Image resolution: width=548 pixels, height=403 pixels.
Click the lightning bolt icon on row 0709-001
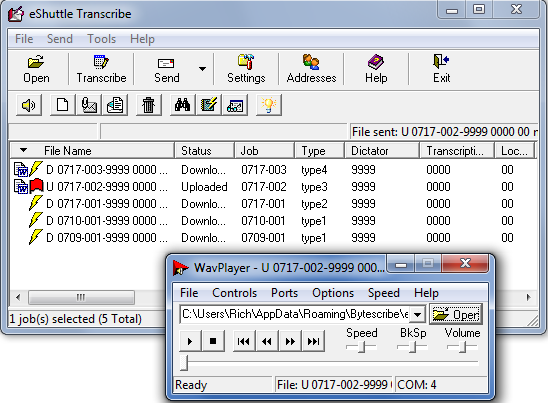pyautogui.click(x=36, y=237)
